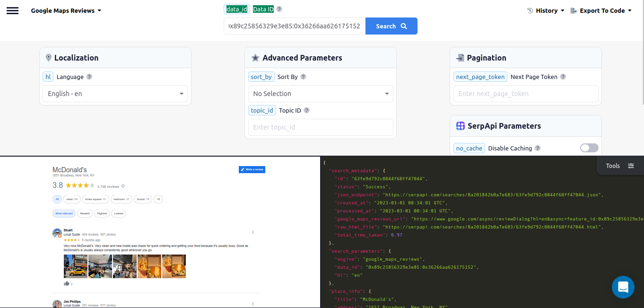Focus the Data ID input field

(x=295, y=26)
